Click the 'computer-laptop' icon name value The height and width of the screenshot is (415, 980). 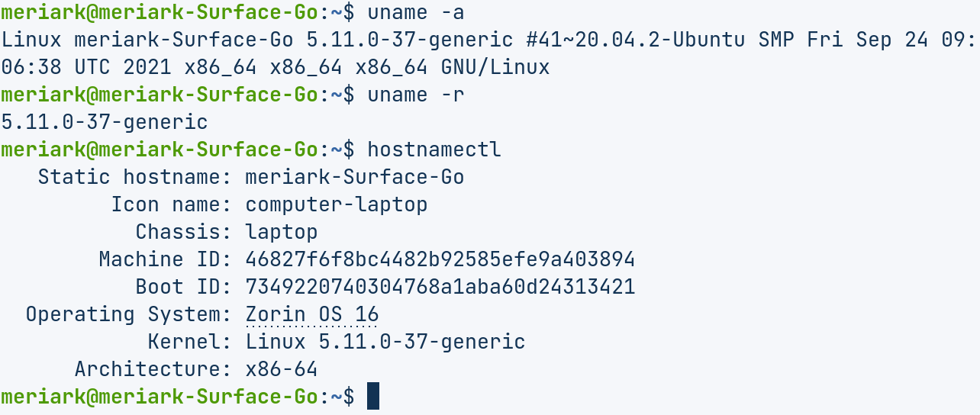(x=337, y=204)
